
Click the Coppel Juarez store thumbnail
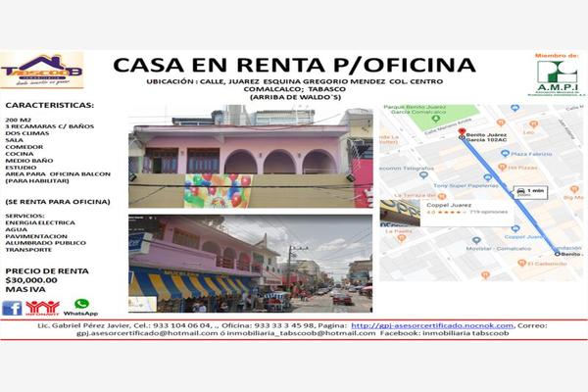pyautogui.click(x=399, y=212)
